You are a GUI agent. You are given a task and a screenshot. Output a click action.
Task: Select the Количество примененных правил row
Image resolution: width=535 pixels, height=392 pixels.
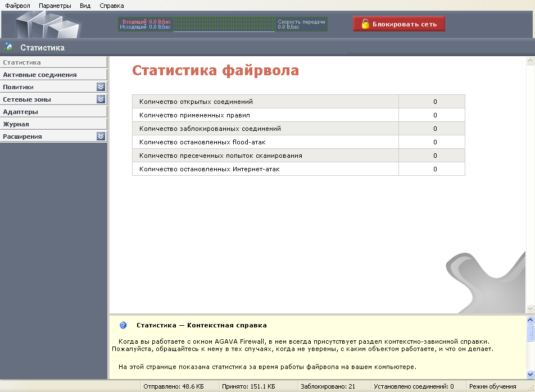[298, 115]
